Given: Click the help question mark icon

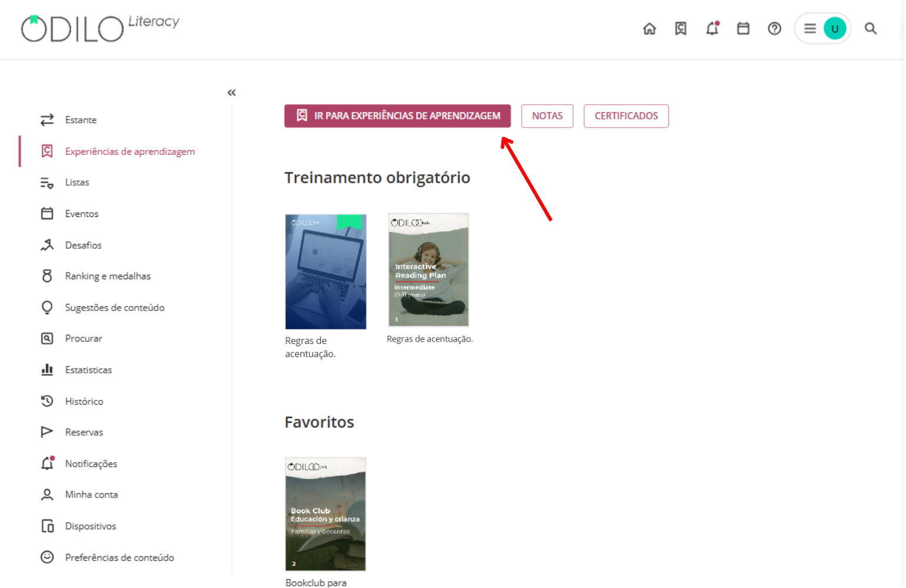Looking at the screenshot, I should tap(775, 28).
